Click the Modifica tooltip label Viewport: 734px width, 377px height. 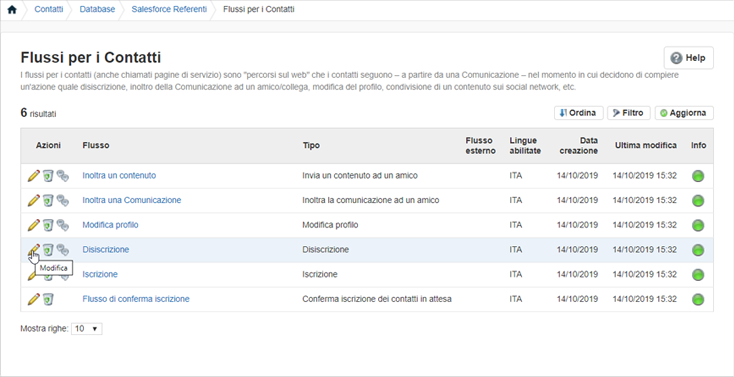click(53, 268)
